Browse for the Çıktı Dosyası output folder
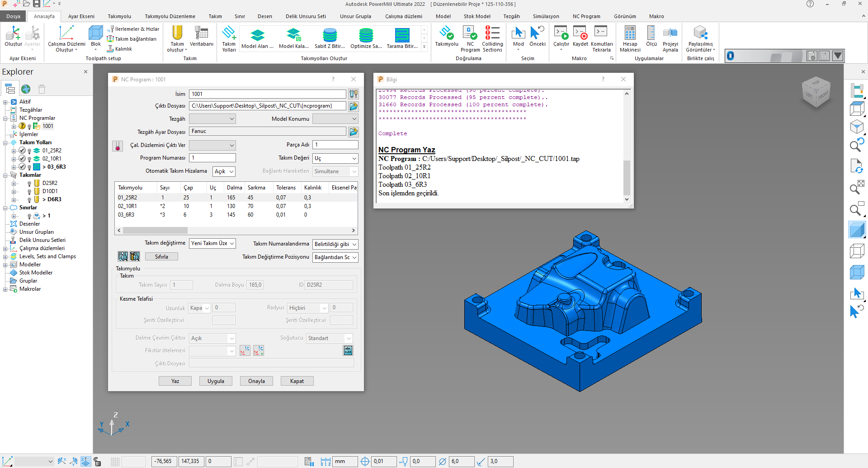Image resolution: width=868 pixels, height=468 pixels. (354, 106)
